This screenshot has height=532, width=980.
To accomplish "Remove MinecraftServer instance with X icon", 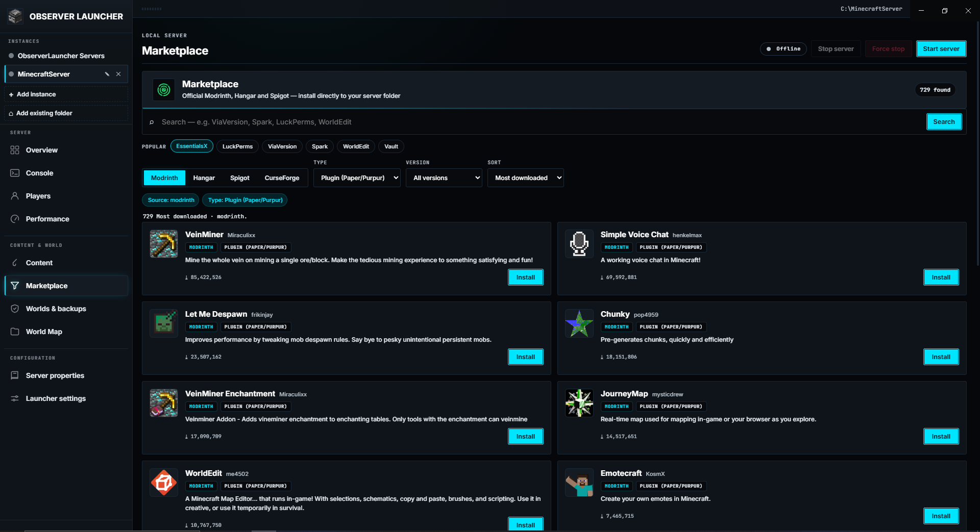I will (x=118, y=74).
